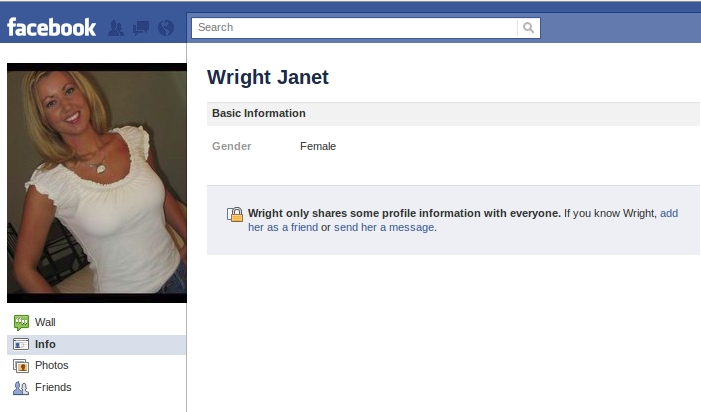Open the profile picture thumbnail
Screen dimensions: 701x412
[97, 183]
